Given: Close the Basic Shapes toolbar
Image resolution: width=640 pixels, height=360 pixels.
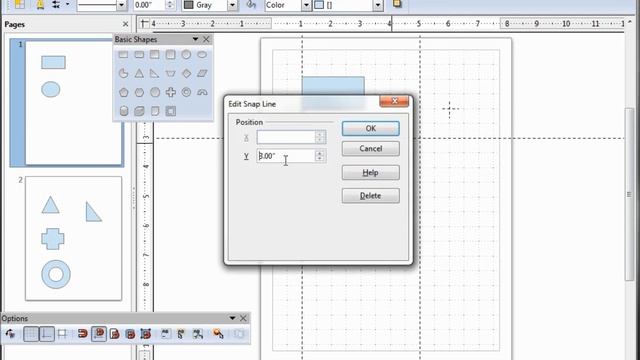Looking at the screenshot, I should [x=206, y=39].
